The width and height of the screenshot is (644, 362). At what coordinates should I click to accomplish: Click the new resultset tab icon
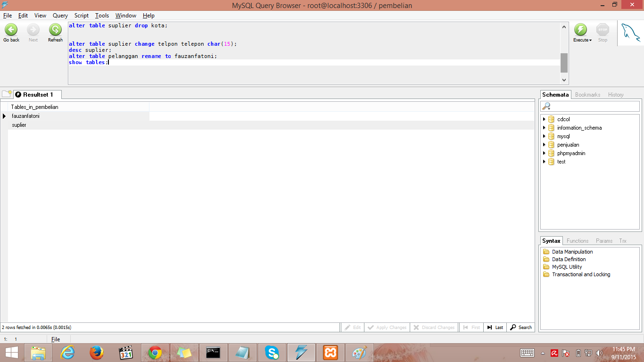click(7, 94)
